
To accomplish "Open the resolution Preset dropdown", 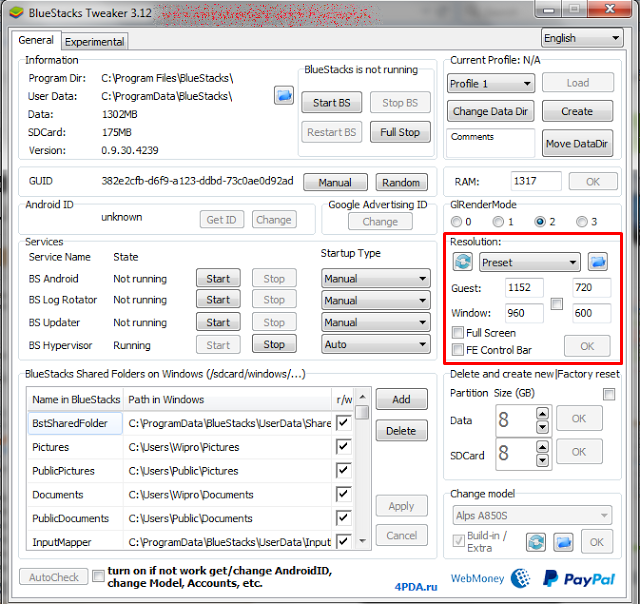I will point(529,262).
